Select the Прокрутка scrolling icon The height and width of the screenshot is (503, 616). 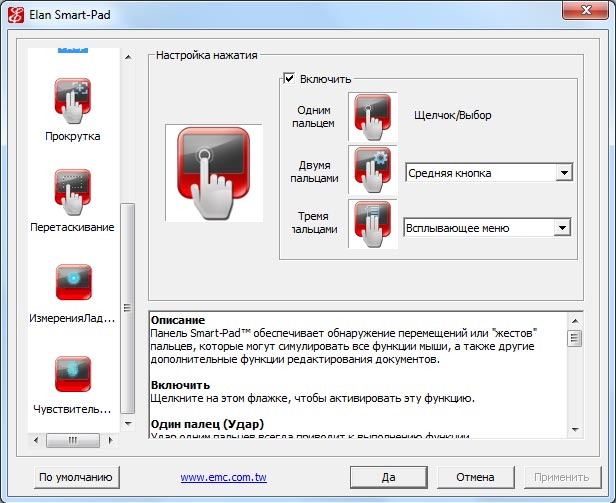73,101
